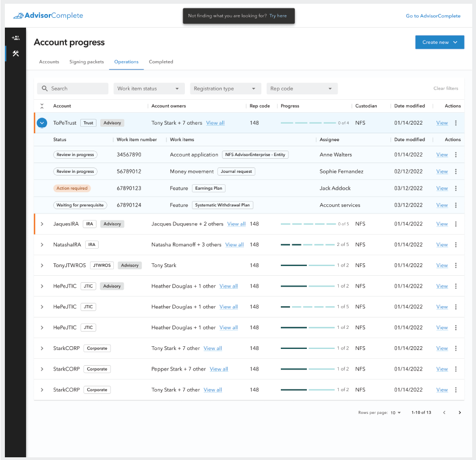Open kebab menu for Money movement item
This screenshot has height=460, width=476.
(x=455, y=172)
